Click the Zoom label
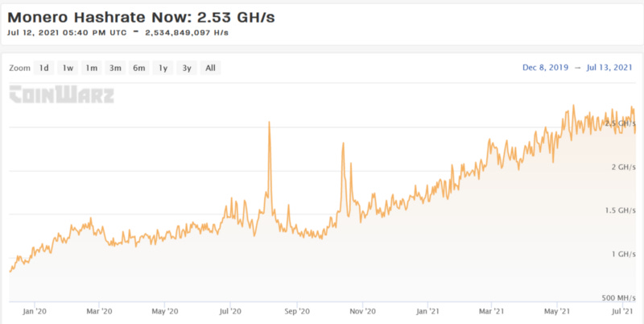Viewport: 644px width, 324px height. [19, 68]
